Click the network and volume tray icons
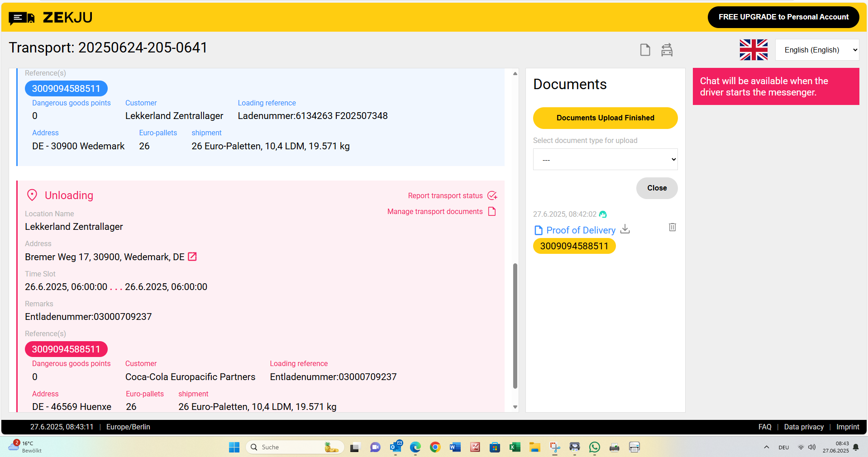 click(806, 447)
